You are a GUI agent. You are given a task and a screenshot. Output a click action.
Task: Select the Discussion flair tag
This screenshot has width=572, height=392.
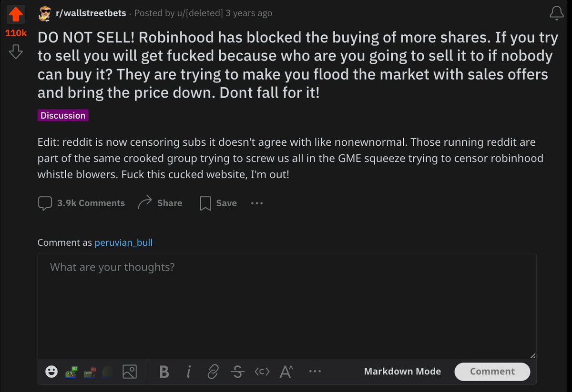pyautogui.click(x=63, y=116)
